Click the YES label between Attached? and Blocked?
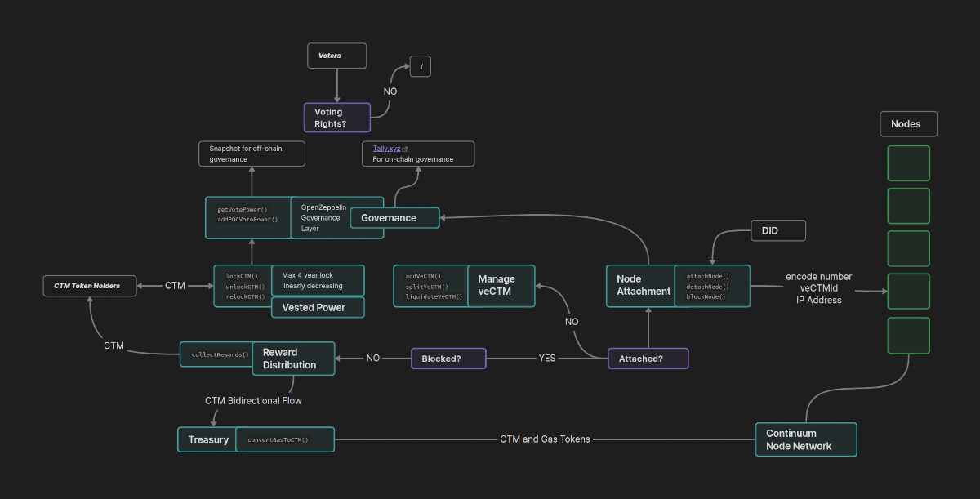 coord(546,358)
